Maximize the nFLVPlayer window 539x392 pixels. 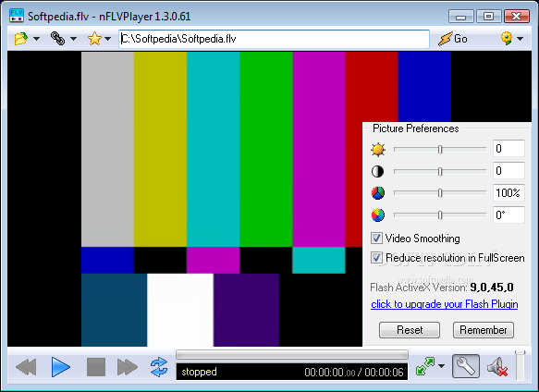(x=488, y=16)
